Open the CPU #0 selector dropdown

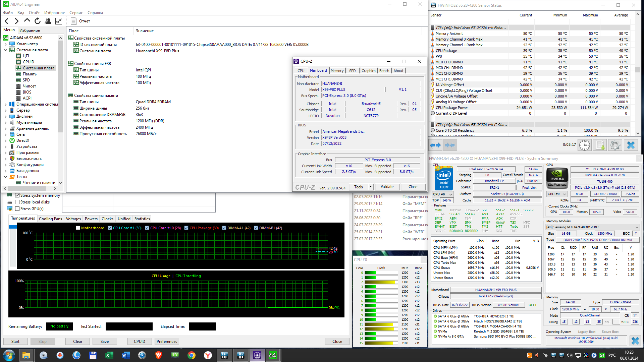click(442, 194)
